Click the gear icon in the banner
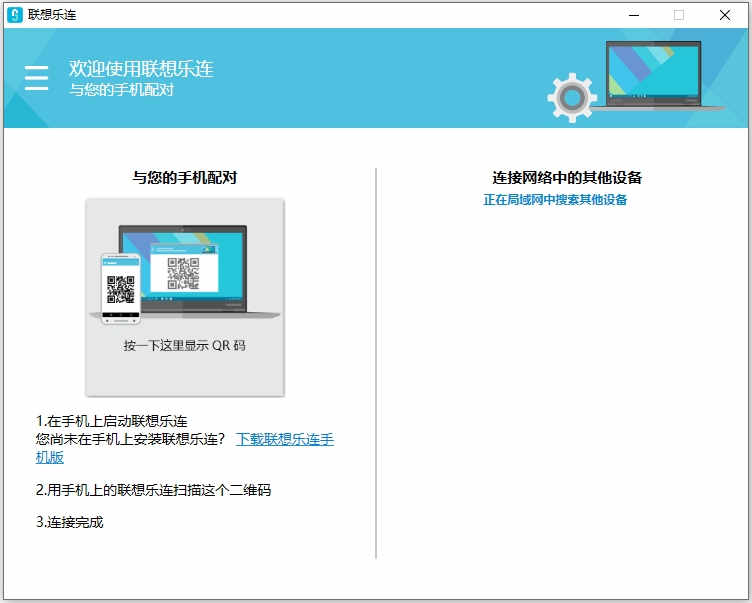 click(x=572, y=97)
